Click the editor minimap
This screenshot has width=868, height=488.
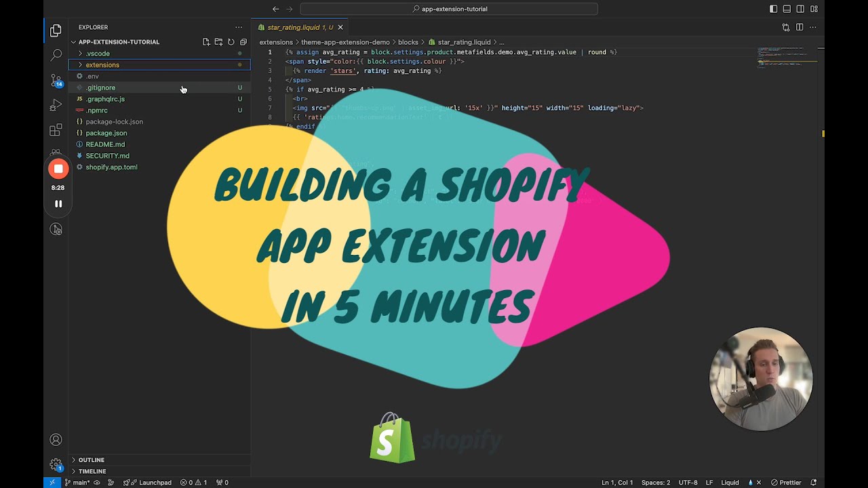pos(787,58)
